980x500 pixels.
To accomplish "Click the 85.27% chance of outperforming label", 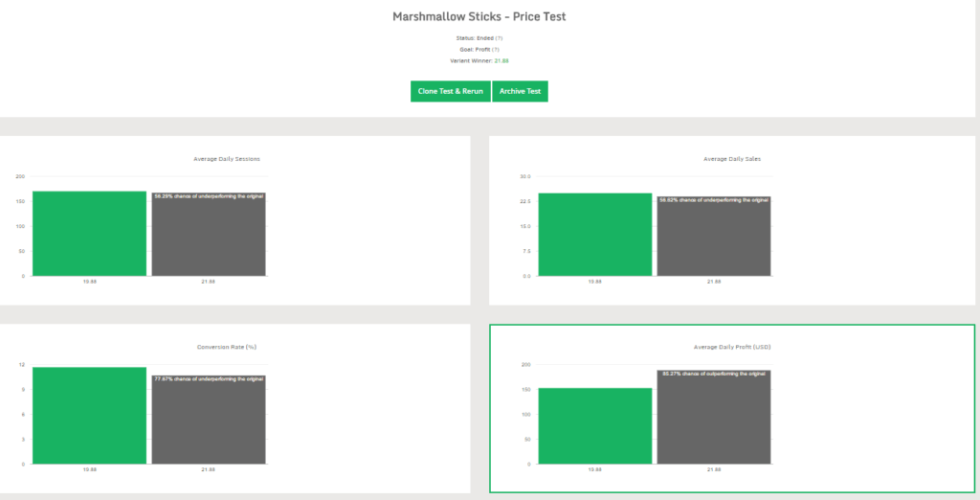I will [x=714, y=374].
